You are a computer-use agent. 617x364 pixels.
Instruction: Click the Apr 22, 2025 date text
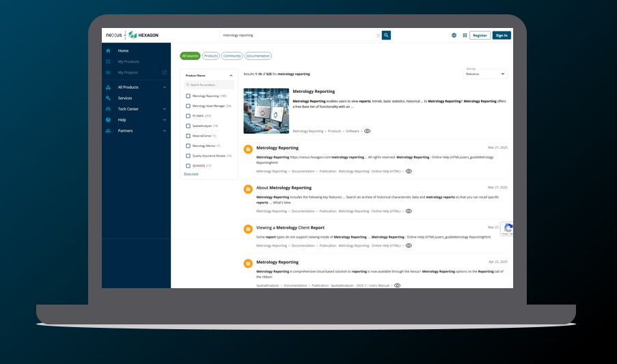point(498,262)
